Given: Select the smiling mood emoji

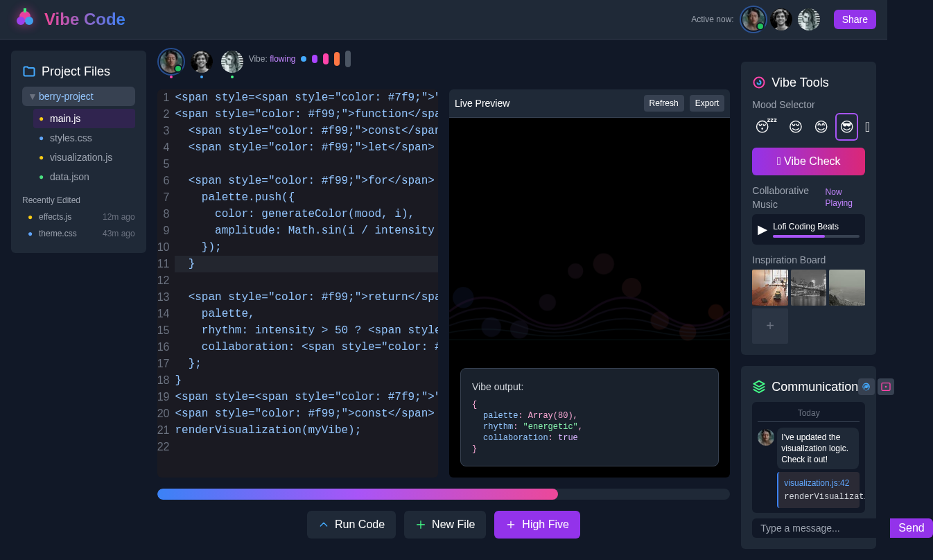Looking at the screenshot, I should click(795, 126).
